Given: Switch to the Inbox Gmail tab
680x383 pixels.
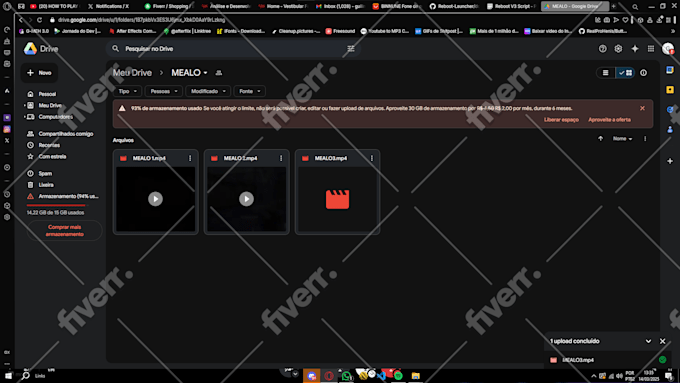Looking at the screenshot, I should click(x=340, y=7).
